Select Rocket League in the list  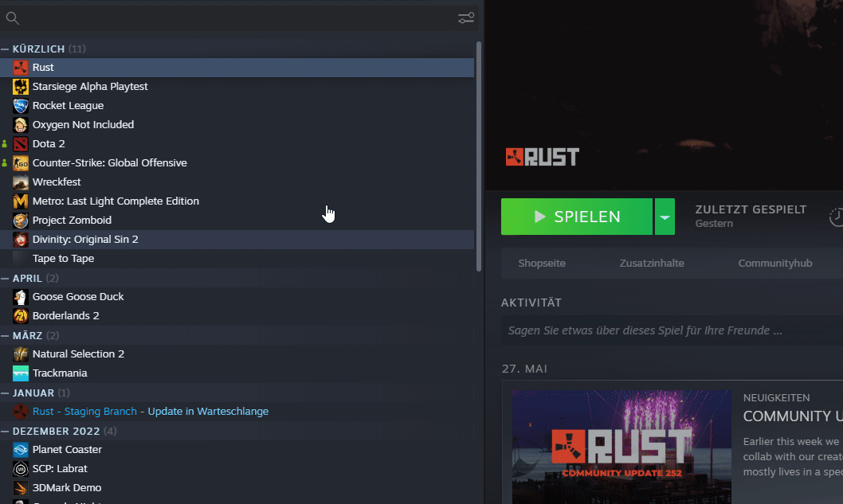[237, 106]
